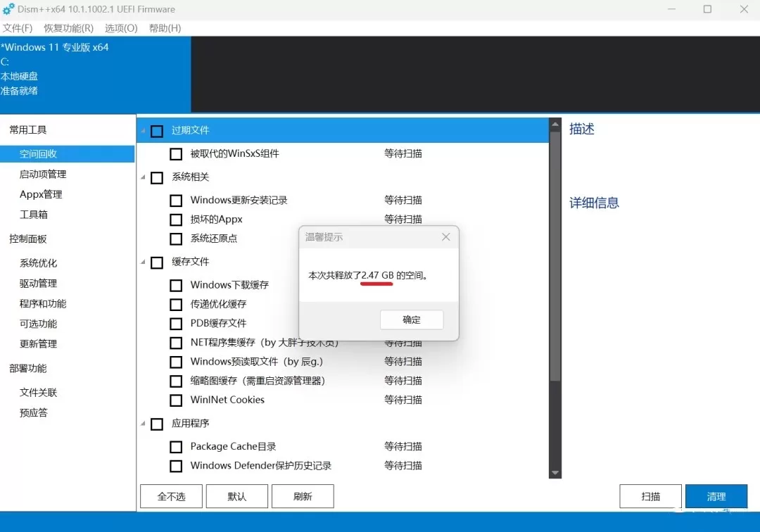Screen dimensions: 760x532
Task: Check 缩略图缓存 checkbox
Action: pyautogui.click(x=176, y=381)
